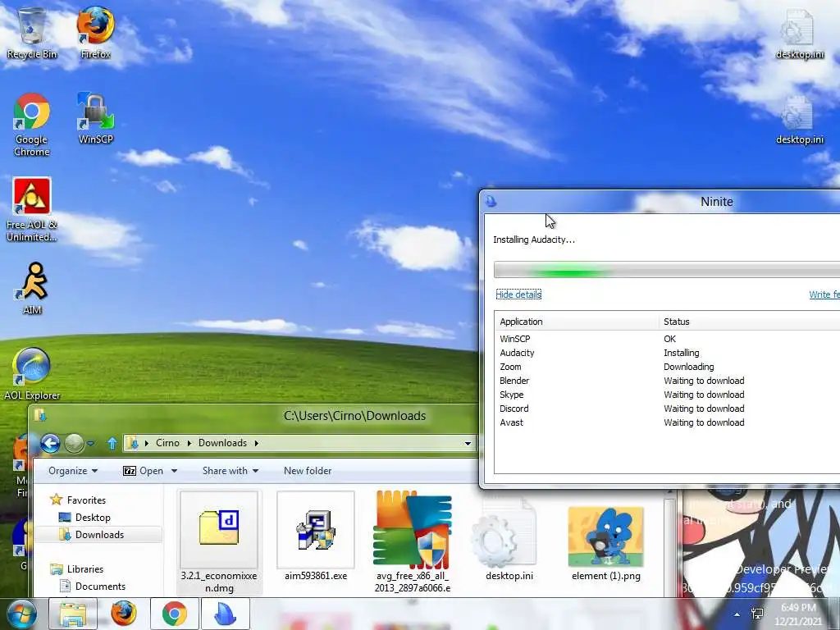Click Downloads in the address breadcrumb

(x=223, y=443)
